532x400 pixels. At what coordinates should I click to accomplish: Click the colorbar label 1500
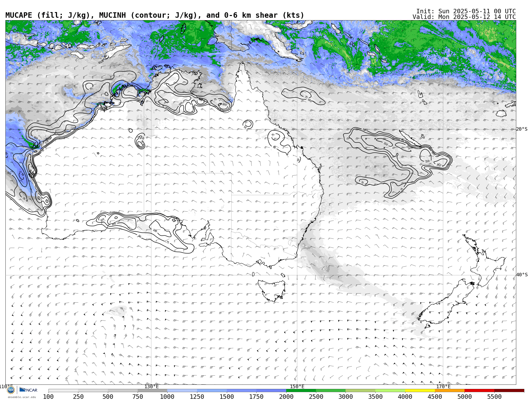(227, 397)
